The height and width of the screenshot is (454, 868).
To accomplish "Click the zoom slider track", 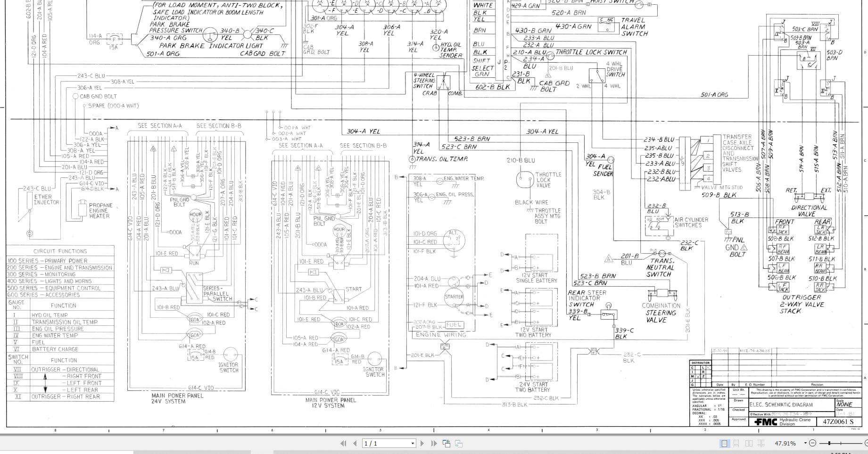I will pyautogui.click(x=842, y=443).
